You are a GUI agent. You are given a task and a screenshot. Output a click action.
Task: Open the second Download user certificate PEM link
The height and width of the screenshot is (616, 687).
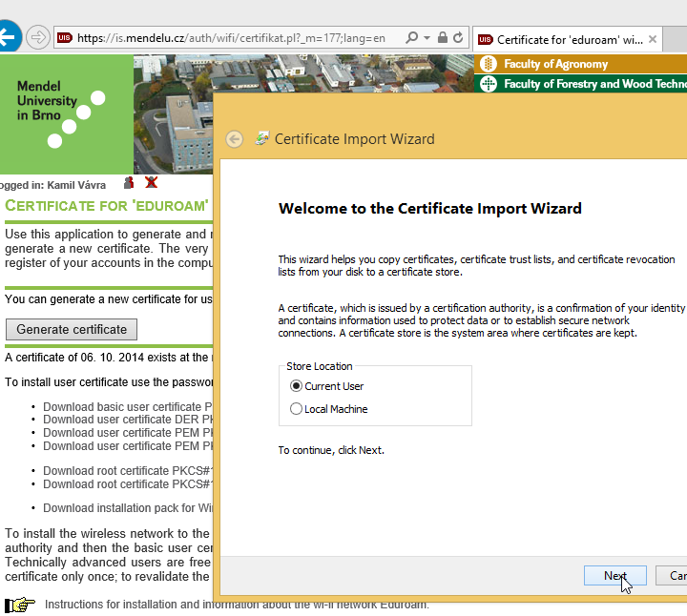(128, 445)
